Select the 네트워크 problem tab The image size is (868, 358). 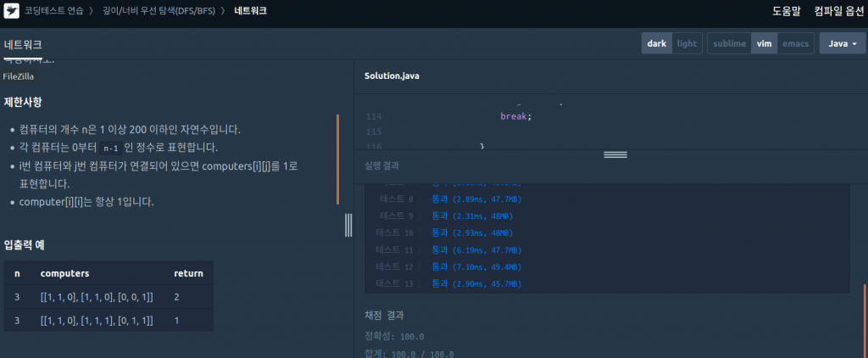point(23,44)
